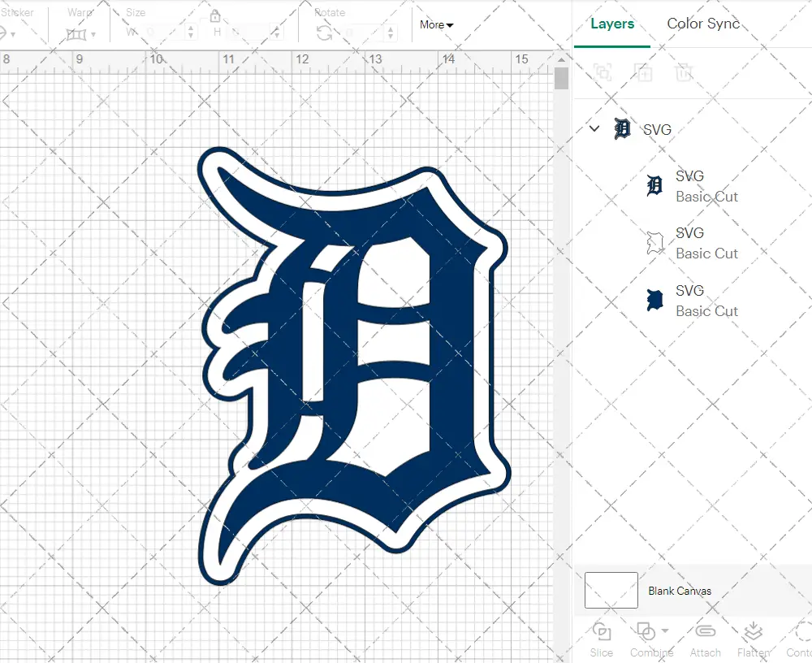Click the Slice tool

tap(601, 640)
